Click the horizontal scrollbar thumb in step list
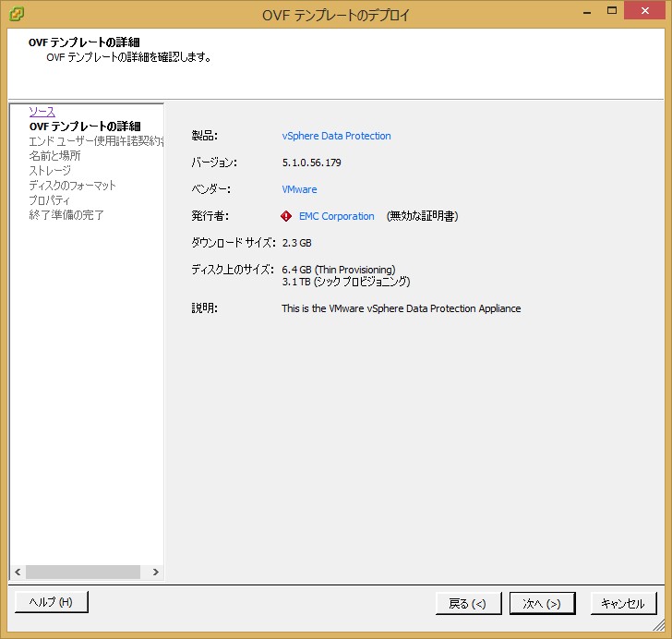Viewport: 672px width, 639px height. [83, 573]
